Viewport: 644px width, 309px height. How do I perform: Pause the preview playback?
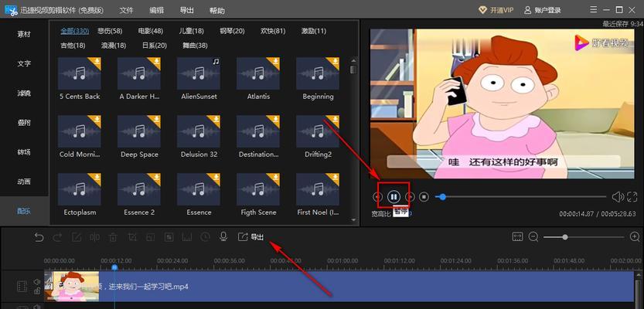tap(394, 197)
